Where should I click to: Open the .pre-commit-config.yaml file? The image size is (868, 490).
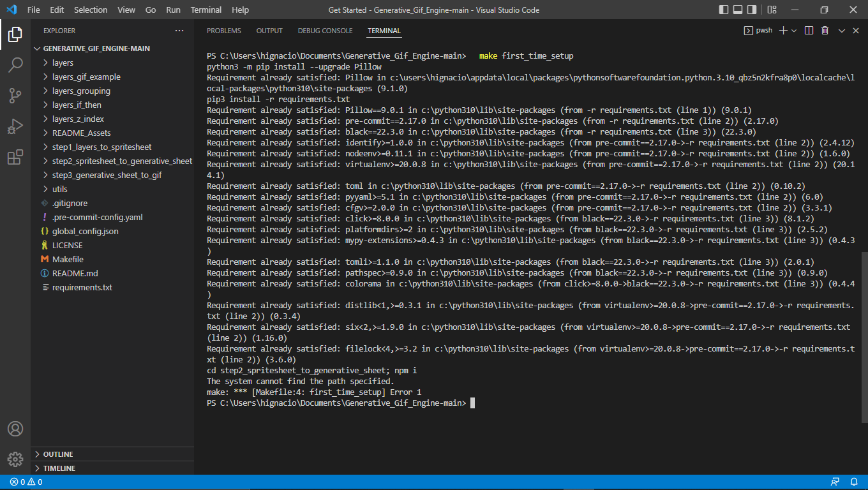coord(112,217)
